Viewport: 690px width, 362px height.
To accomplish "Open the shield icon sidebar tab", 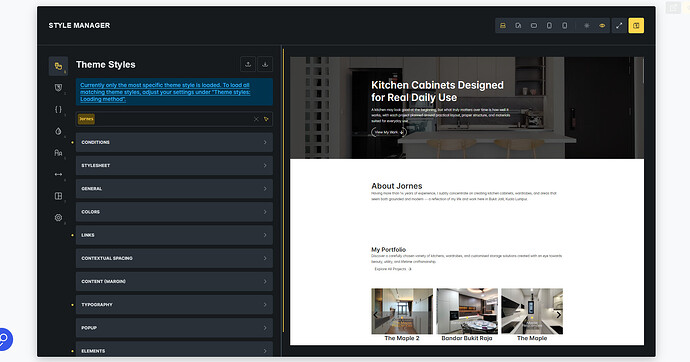I will click(58, 88).
